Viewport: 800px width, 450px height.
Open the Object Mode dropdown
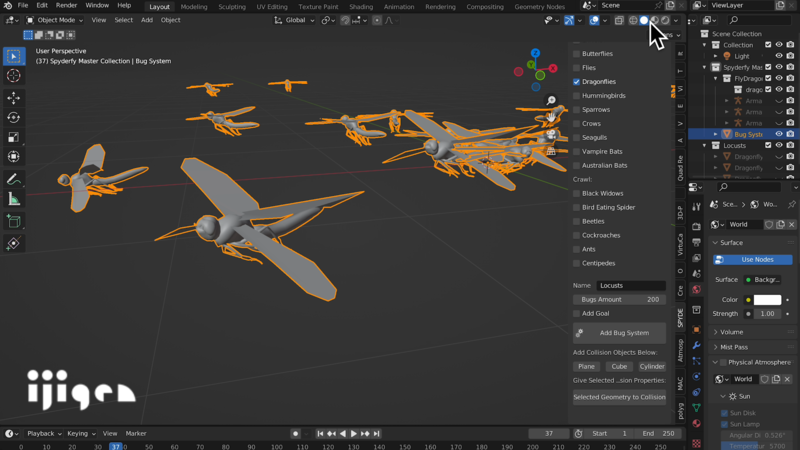55,20
